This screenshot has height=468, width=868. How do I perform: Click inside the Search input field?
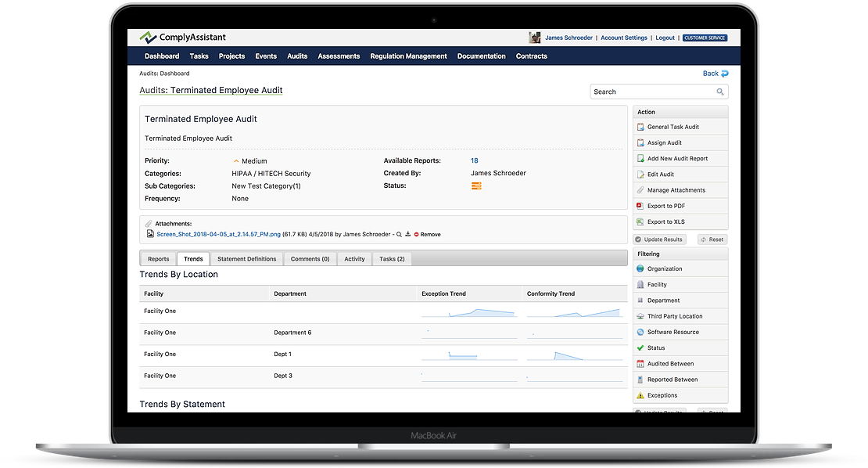pyautogui.click(x=652, y=92)
